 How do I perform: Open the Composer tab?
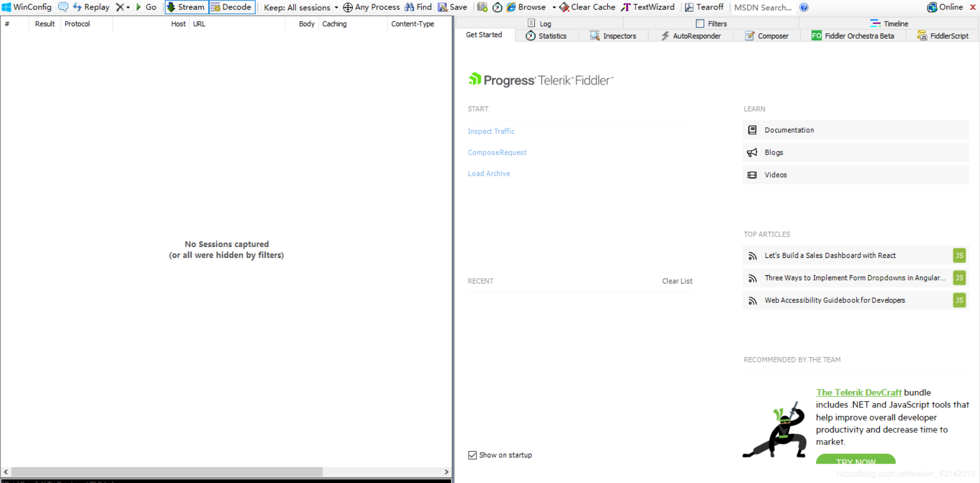[767, 36]
